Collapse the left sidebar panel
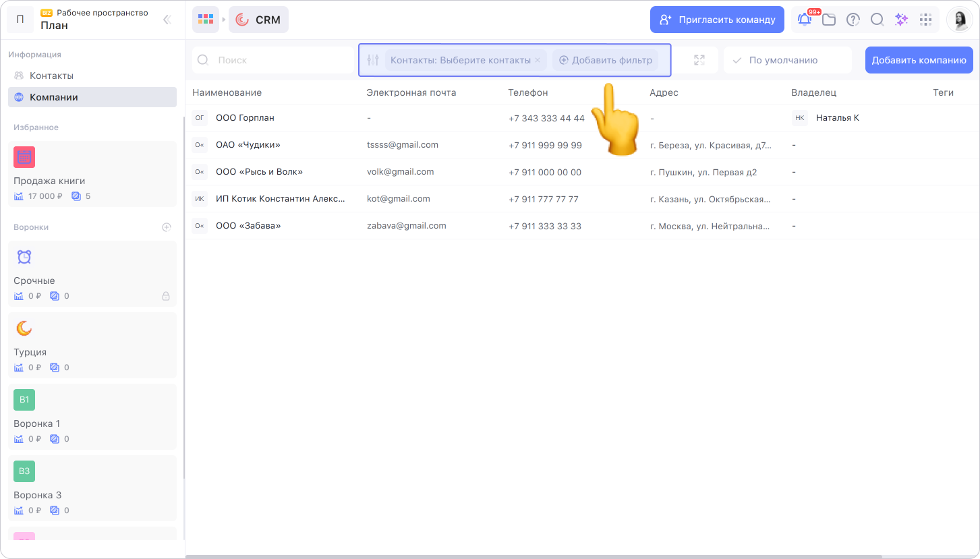The image size is (980, 559). [167, 20]
